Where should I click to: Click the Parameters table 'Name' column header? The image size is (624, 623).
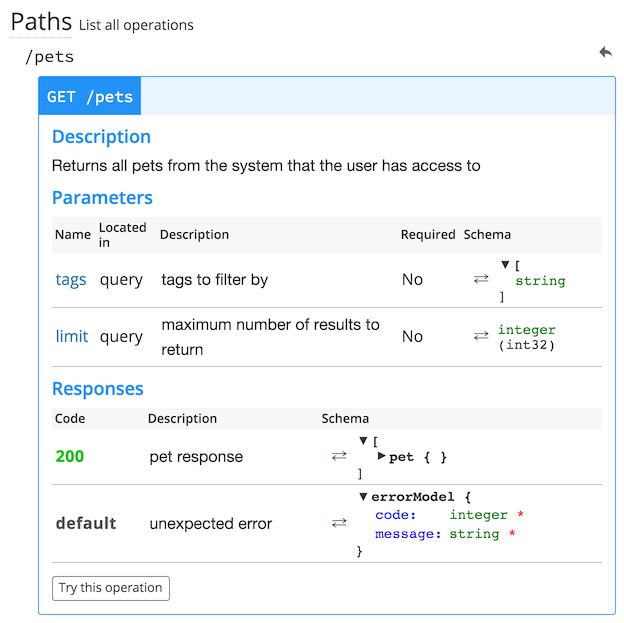click(73, 234)
